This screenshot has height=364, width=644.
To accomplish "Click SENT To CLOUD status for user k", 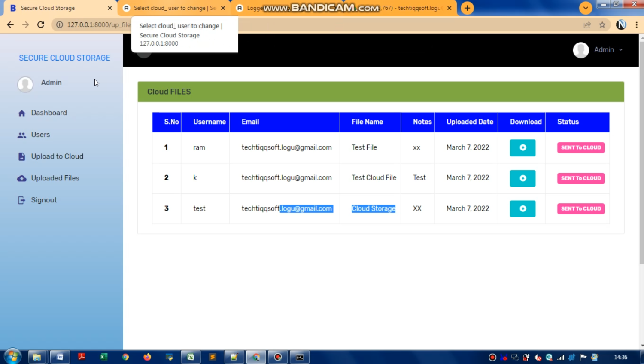I will (x=581, y=178).
